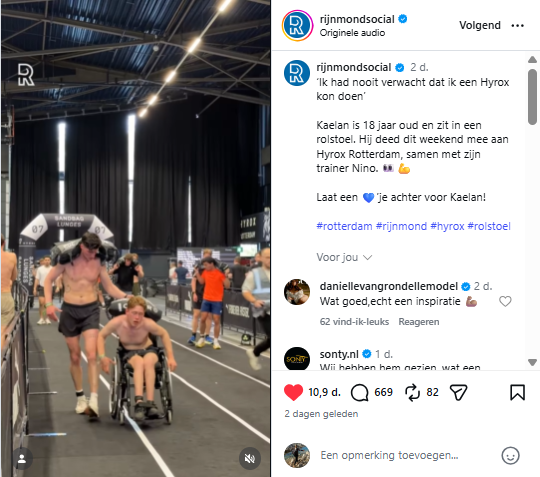Save post with bookmark icon
The width and height of the screenshot is (540, 477).
[517, 392]
